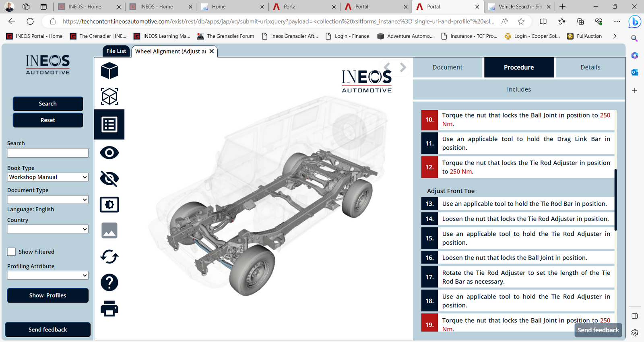Click bottom-right Send feedback button
The width and height of the screenshot is (644, 342).
click(x=598, y=330)
